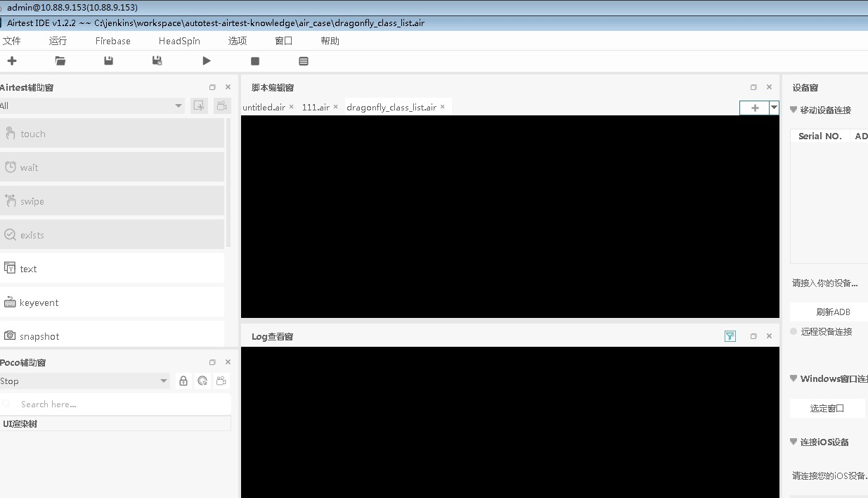
Task: Click the camera icon in Airtest辅助窗 header row
Action: pyautogui.click(x=222, y=106)
